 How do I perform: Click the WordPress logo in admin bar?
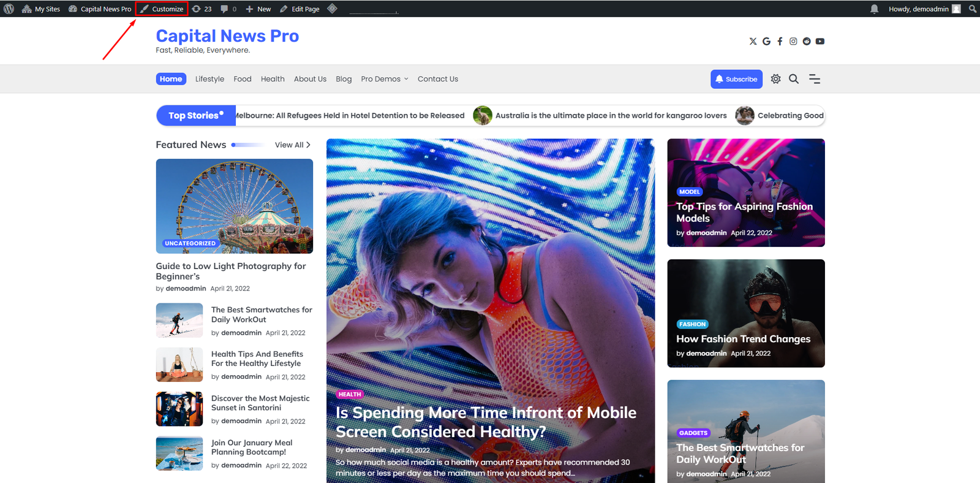coord(9,9)
